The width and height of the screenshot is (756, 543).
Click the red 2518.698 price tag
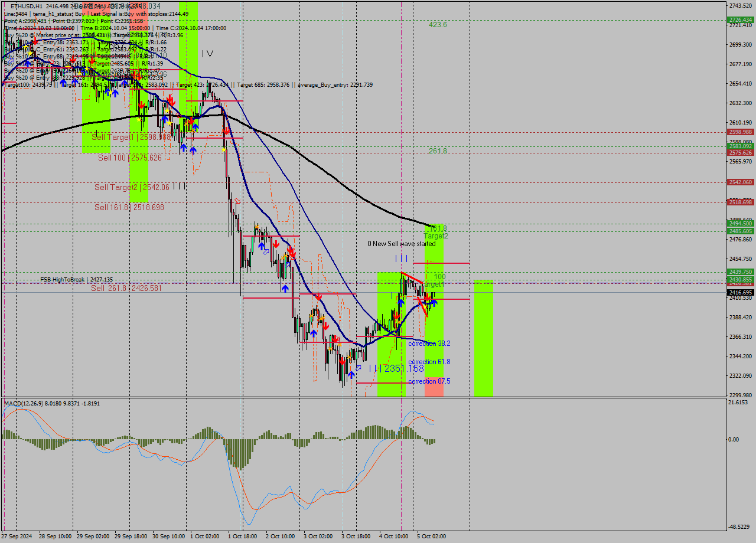click(741, 202)
